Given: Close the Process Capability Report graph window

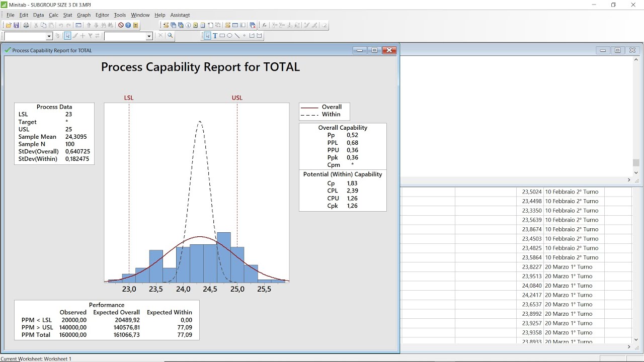Looking at the screenshot, I should coord(389,50).
